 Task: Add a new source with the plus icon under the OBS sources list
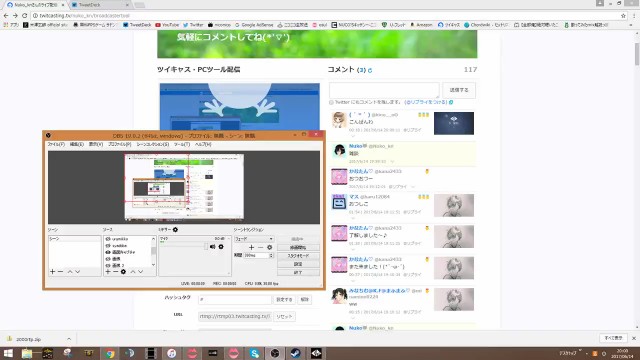coord(108,271)
